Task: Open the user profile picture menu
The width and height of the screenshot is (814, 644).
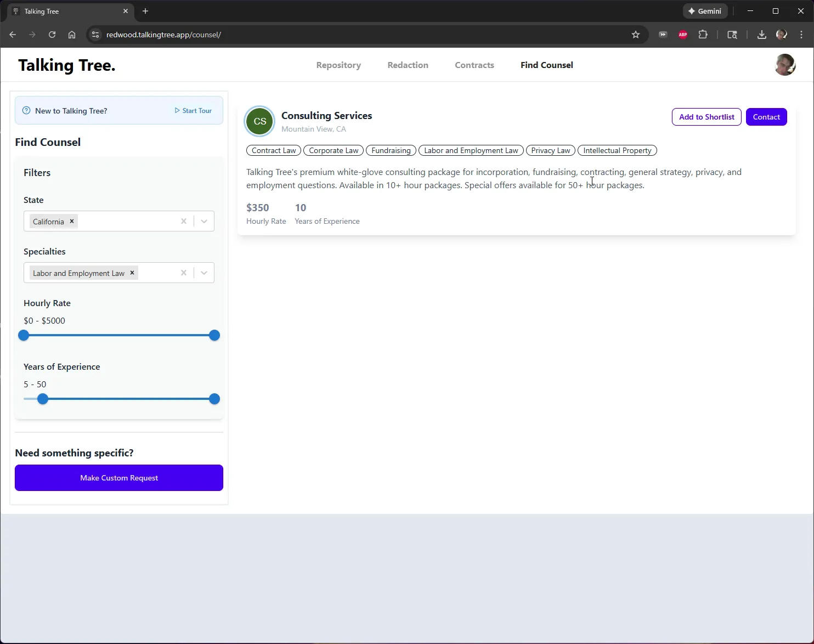Action: 785,65
